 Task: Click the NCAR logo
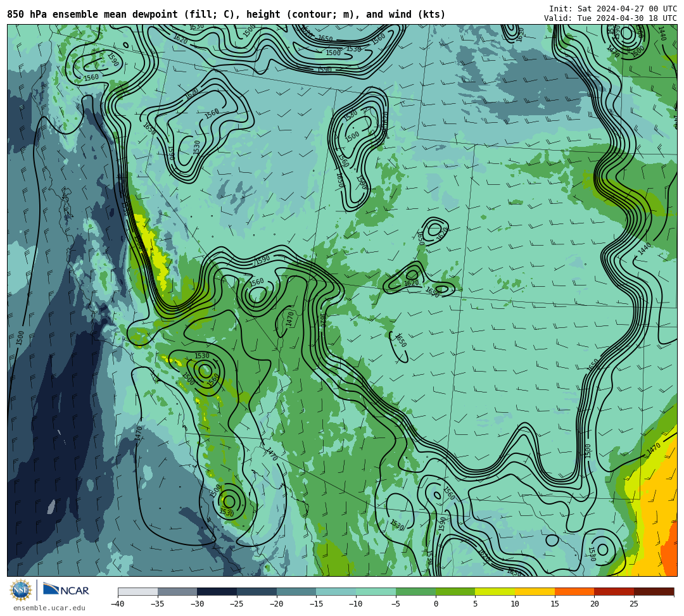[66, 590]
